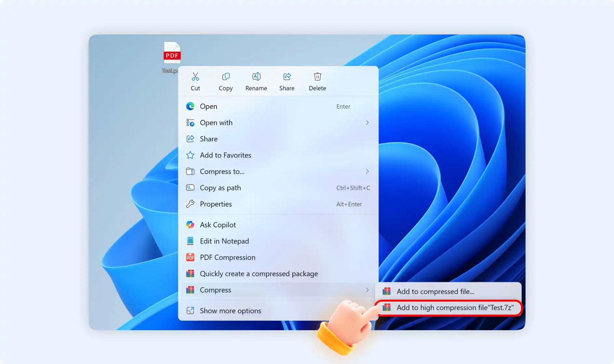Image resolution: width=614 pixels, height=364 pixels.
Task: Choose Compress to... entry
Action: [x=278, y=171]
